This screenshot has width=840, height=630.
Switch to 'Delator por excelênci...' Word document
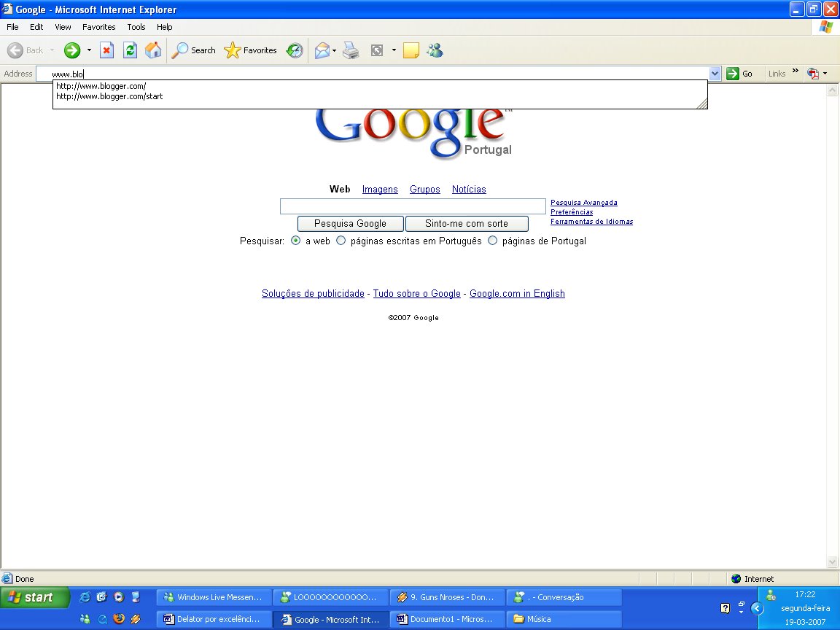[214, 619]
